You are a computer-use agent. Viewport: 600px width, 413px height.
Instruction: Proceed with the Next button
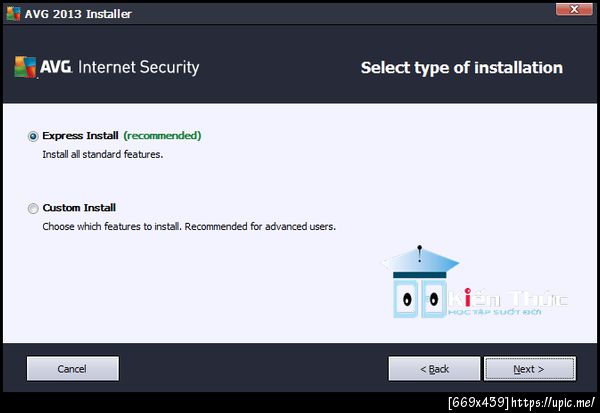[528, 369]
